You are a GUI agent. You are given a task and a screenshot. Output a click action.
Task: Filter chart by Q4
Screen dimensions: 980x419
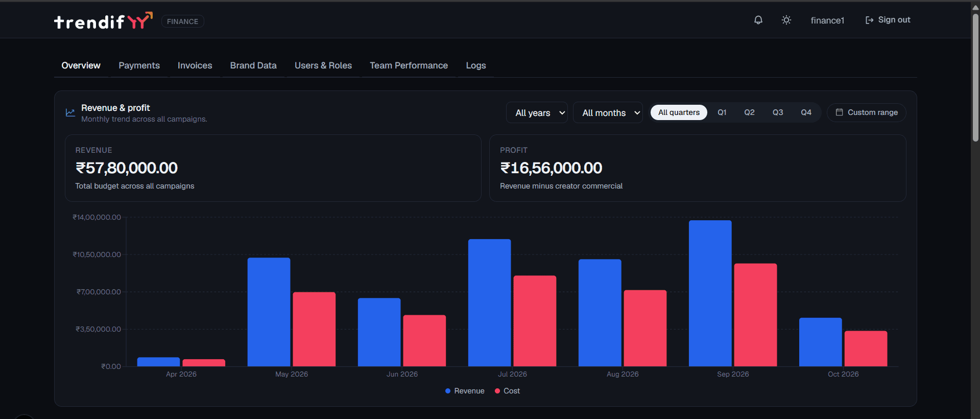pyautogui.click(x=806, y=112)
